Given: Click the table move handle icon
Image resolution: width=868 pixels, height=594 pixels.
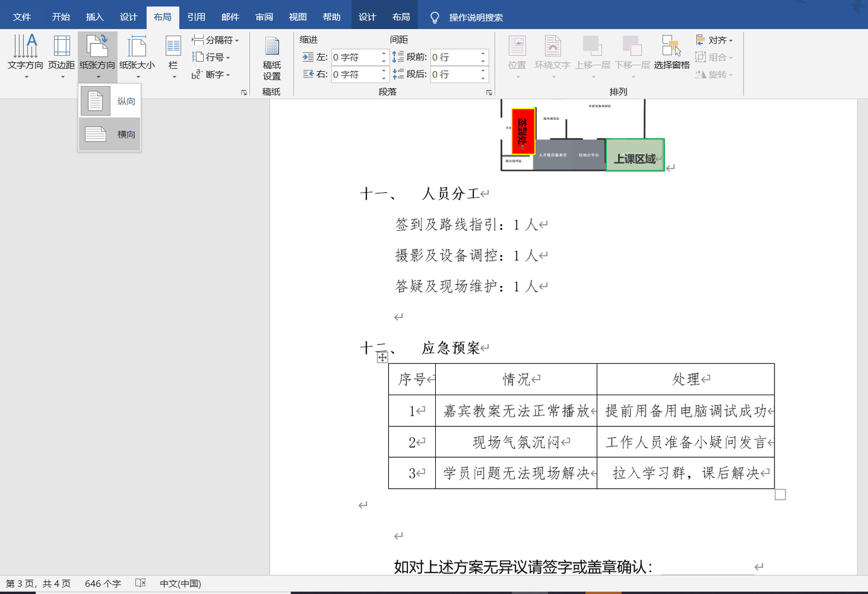Looking at the screenshot, I should [x=382, y=357].
